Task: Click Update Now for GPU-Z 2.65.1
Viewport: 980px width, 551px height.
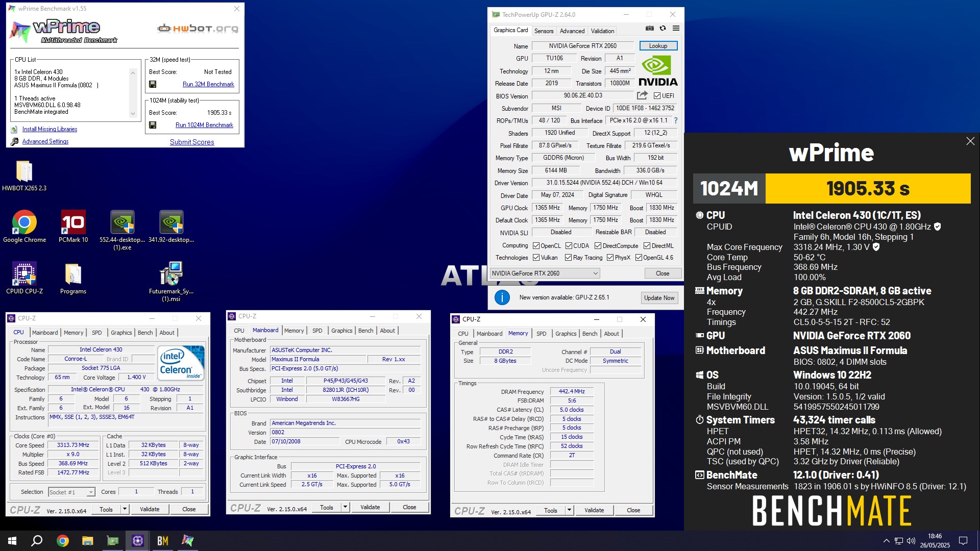Action: coord(659,298)
